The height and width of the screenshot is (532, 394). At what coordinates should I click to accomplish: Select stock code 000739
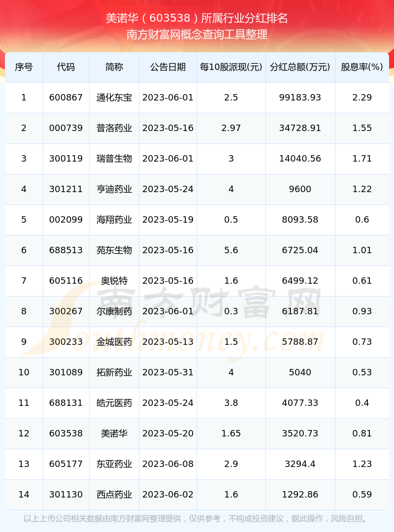66,128
